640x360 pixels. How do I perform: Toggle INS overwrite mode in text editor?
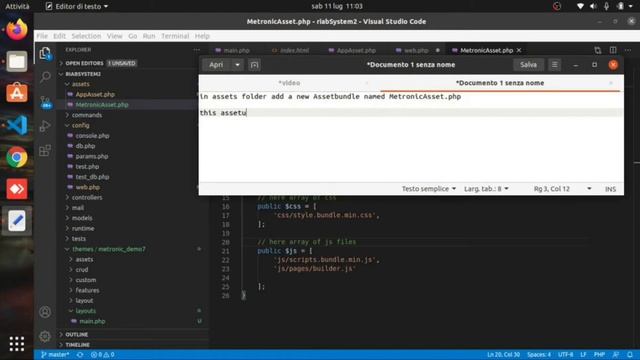pos(610,189)
